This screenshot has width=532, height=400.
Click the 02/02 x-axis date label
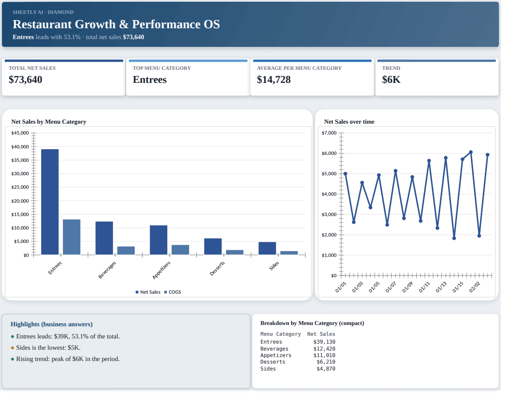click(475, 287)
